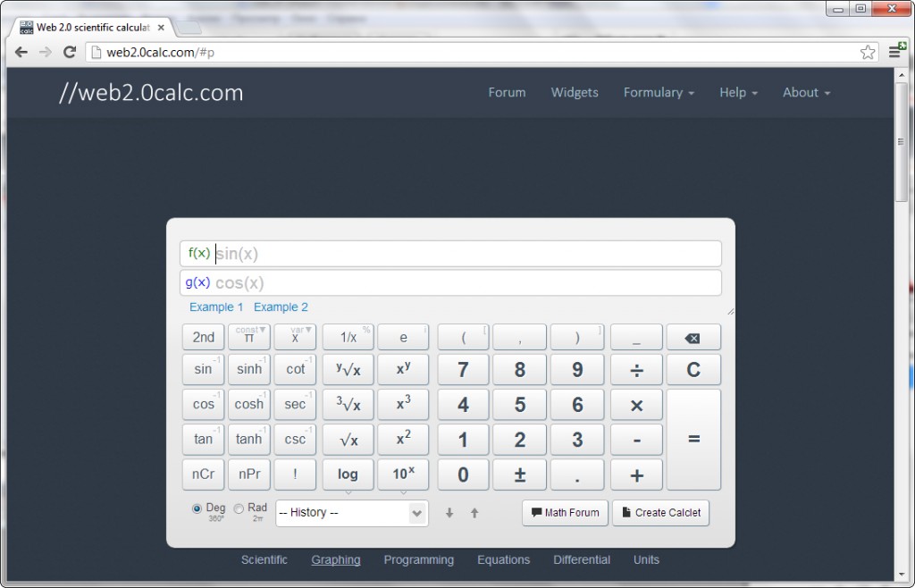Switch to the Units tab
The image size is (915, 588).
646,559
